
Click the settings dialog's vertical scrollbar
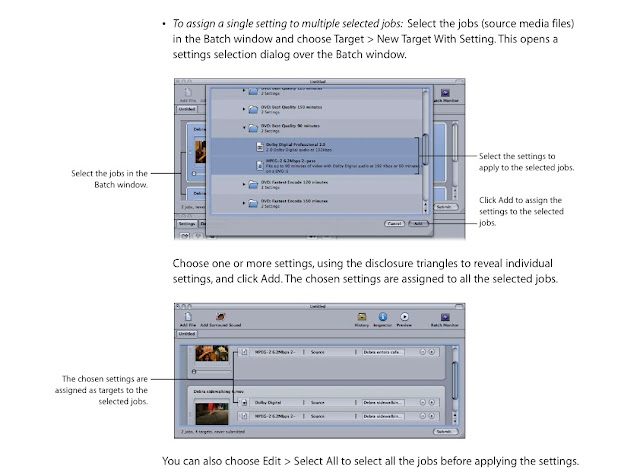point(425,151)
